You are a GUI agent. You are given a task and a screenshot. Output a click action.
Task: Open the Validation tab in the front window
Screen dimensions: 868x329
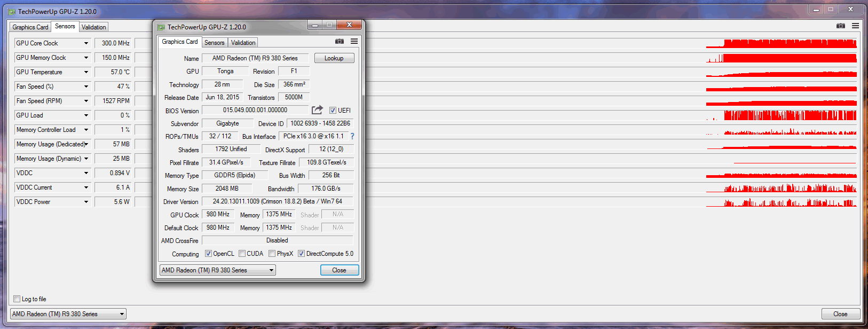click(243, 43)
